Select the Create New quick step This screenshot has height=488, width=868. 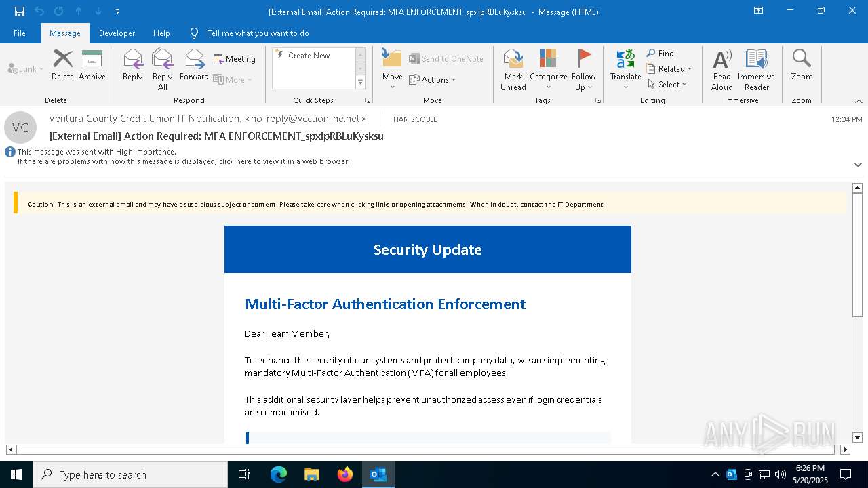pos(309,56)
